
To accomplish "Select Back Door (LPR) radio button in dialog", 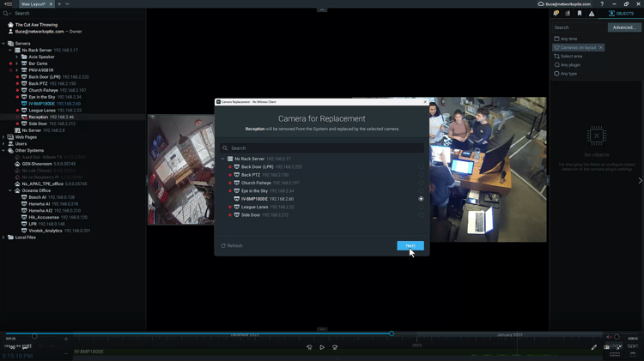I will (421, 167).
